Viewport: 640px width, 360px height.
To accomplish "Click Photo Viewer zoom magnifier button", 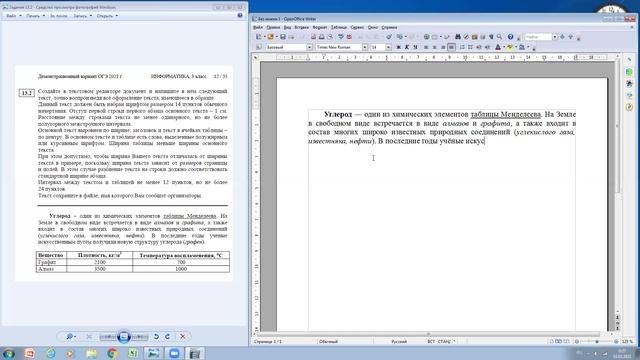I will point(71,337).
